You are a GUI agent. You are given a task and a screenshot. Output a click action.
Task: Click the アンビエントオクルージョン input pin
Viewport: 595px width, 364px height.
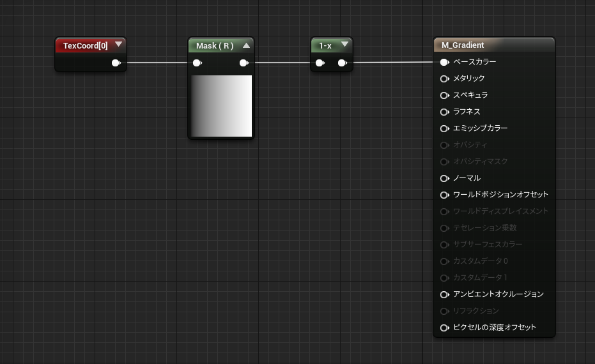[x=444, y=294]
